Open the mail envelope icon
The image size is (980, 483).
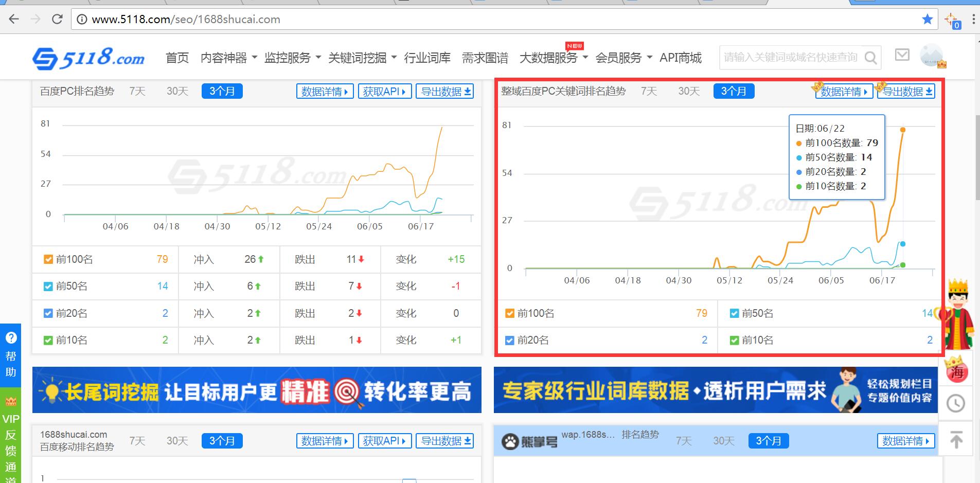click(902, 55)
